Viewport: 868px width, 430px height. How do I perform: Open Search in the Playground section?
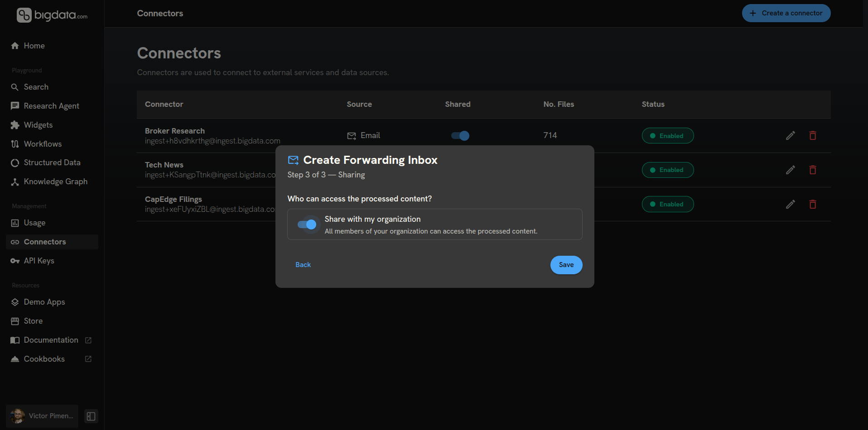[52, 87]
